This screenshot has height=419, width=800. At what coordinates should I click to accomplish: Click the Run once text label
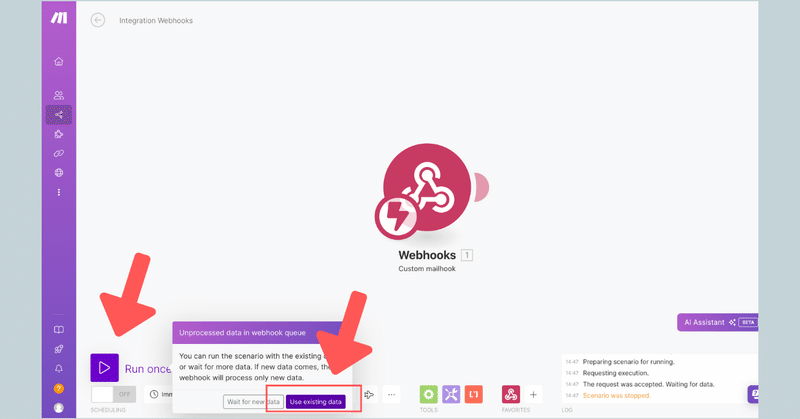point(148,369)
